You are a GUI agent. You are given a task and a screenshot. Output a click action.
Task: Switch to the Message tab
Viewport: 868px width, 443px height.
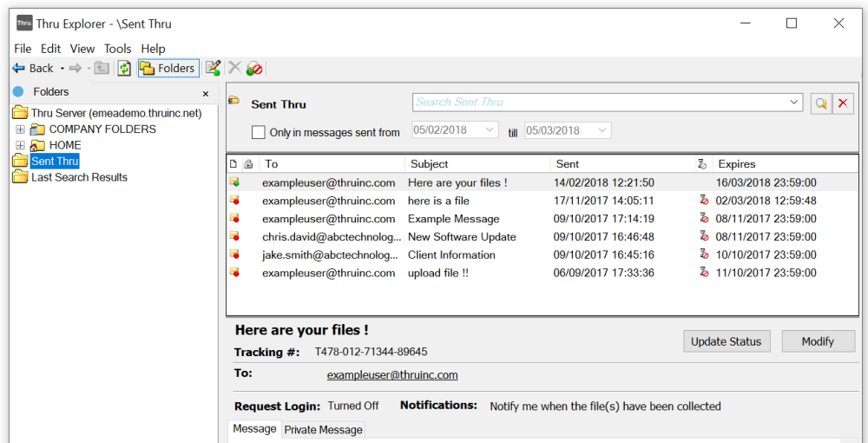(254, 428)
